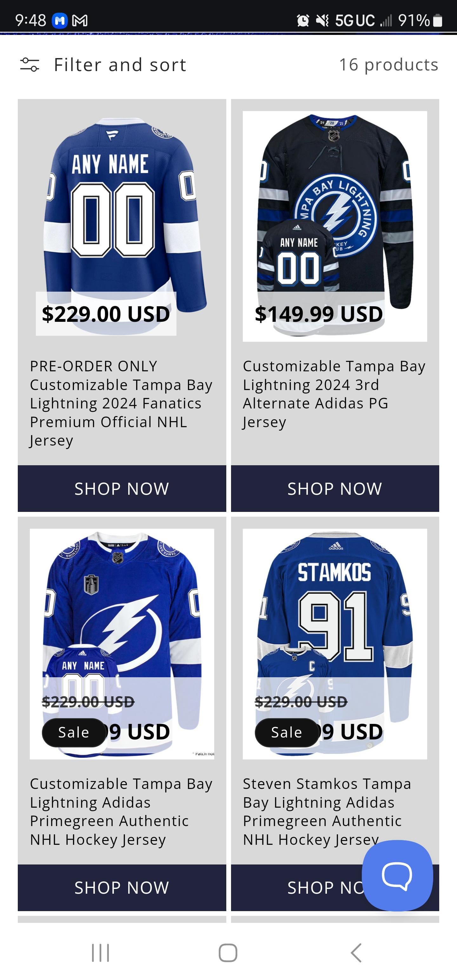This screenshot has height=980, width=457.
Task: Open Customizable Adidas Primegreen Authentic jersey title
Action: click(x=121, y=812)
